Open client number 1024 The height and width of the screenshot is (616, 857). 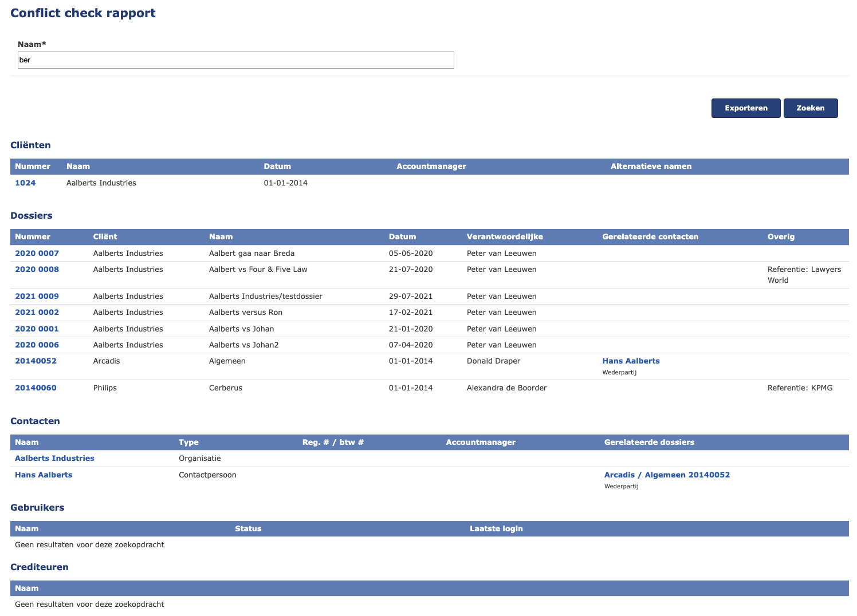25,183
